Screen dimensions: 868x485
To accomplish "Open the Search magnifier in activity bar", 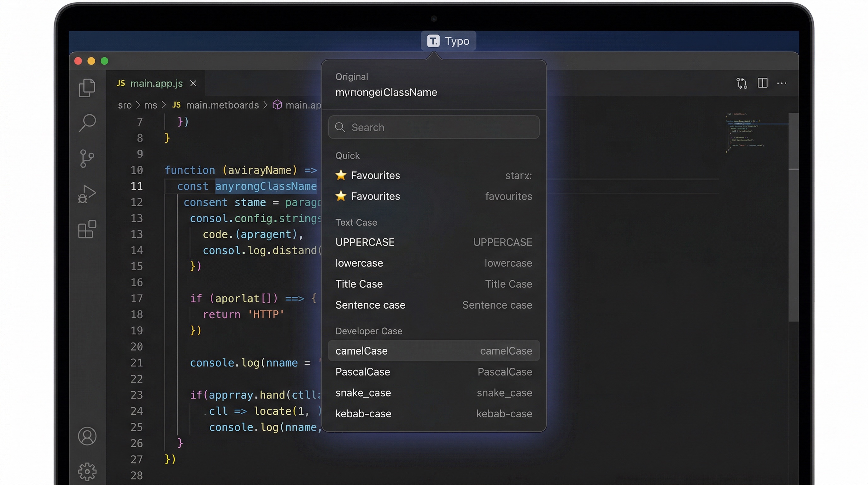I will coord(87,123).
